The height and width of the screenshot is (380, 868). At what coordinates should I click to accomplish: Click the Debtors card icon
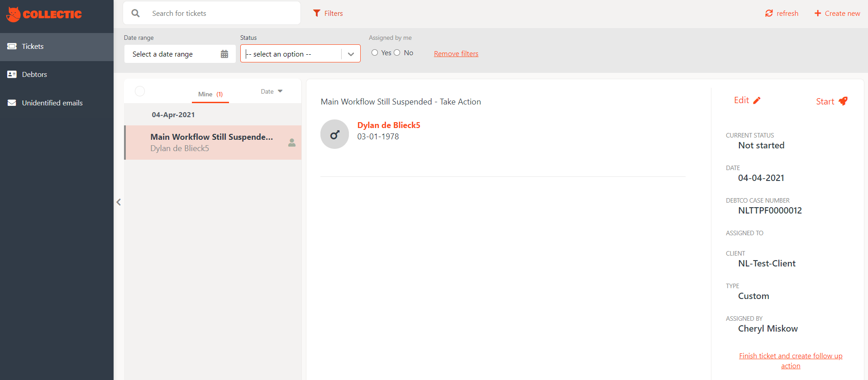click(x=12, y=74)
